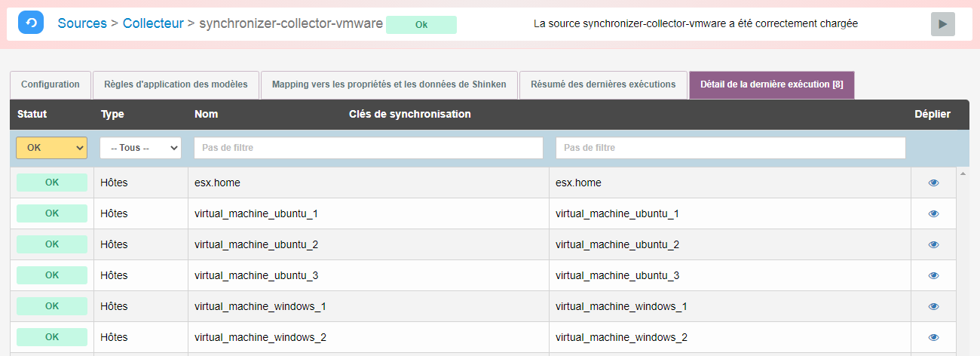
Task: Switch to the Configuration tab
Action: (x=51, y=84)
